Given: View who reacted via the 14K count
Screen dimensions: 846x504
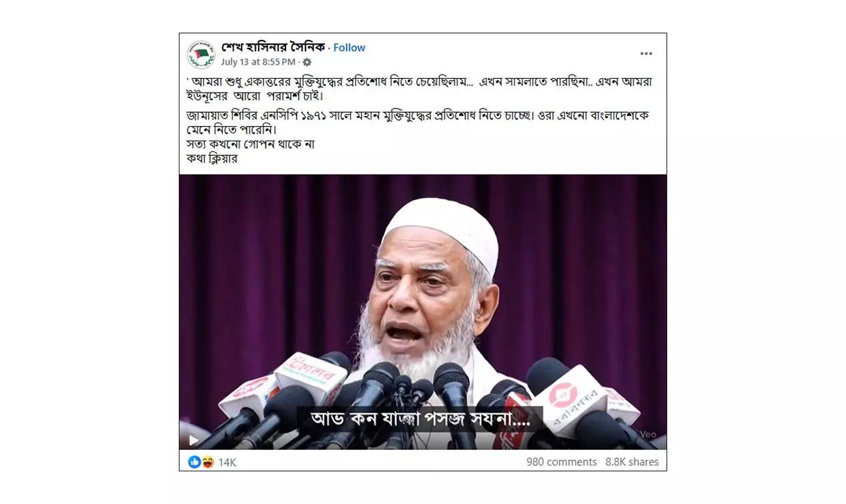Looking at the screenshot, I should click(228, 462).
